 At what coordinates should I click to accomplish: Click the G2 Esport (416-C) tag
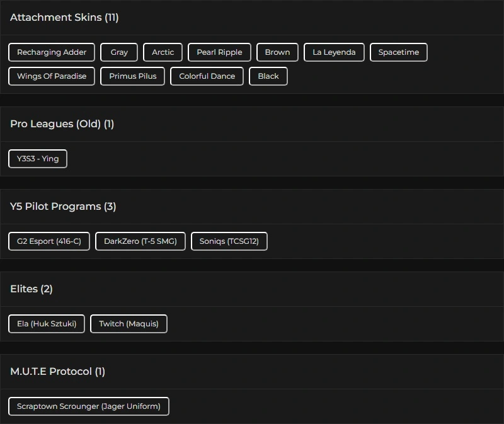(x=49, y=241)
